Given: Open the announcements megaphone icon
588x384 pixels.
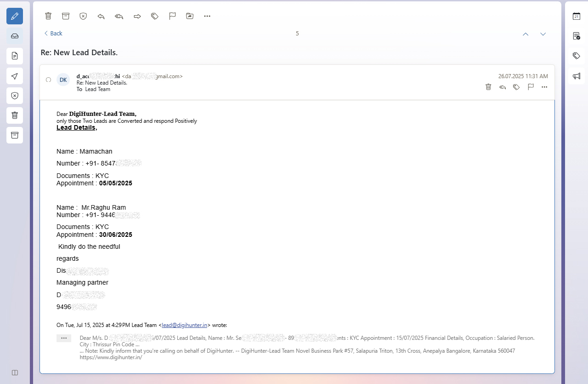Looking at the screenshot, I should click(577, 76).
